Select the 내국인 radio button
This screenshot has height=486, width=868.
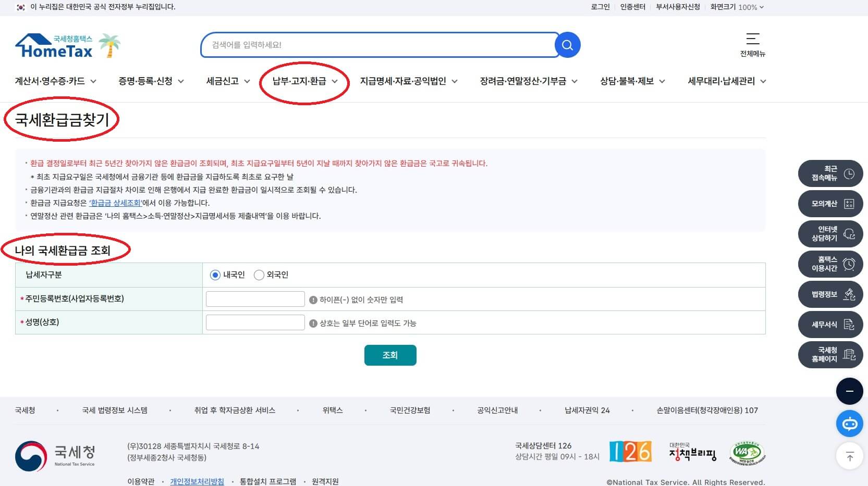(x=215, y=275)
